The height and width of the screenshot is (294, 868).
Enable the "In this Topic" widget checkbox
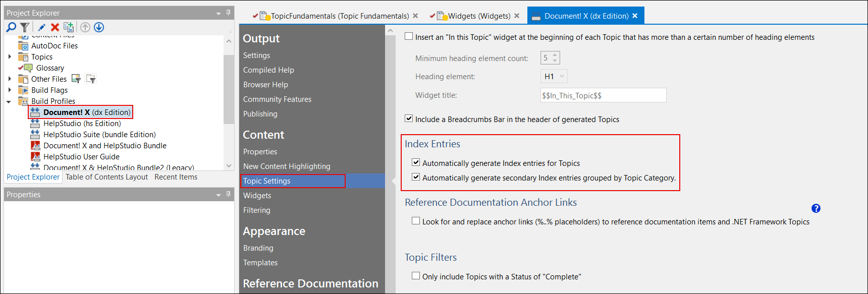409,36
